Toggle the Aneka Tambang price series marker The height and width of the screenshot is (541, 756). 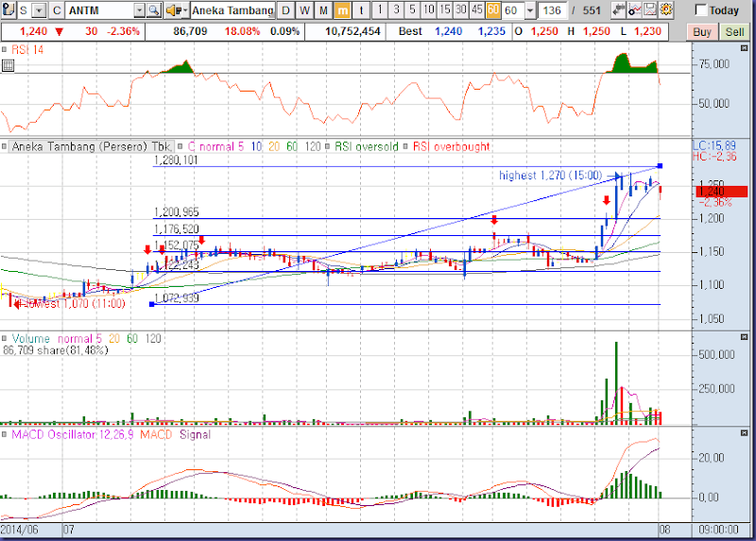(x=4, y=146)
